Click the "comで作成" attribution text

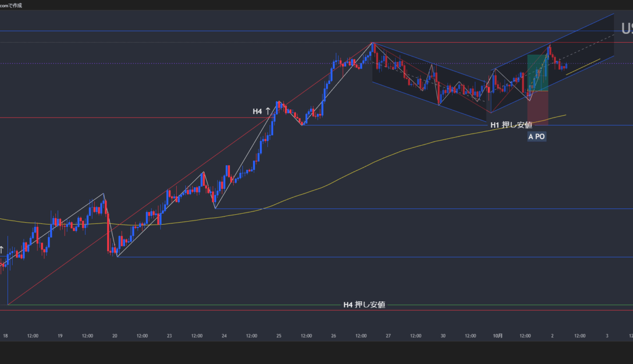(12, 5)
